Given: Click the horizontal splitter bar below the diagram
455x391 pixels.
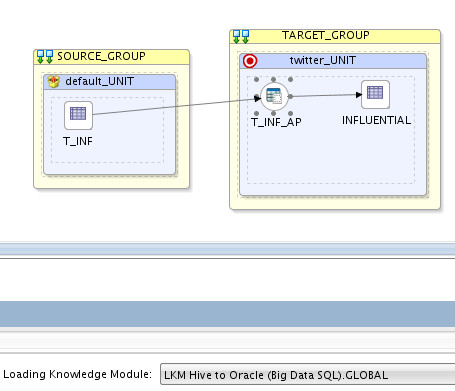Looking at the screenshot, I should (x=227, y=249).
